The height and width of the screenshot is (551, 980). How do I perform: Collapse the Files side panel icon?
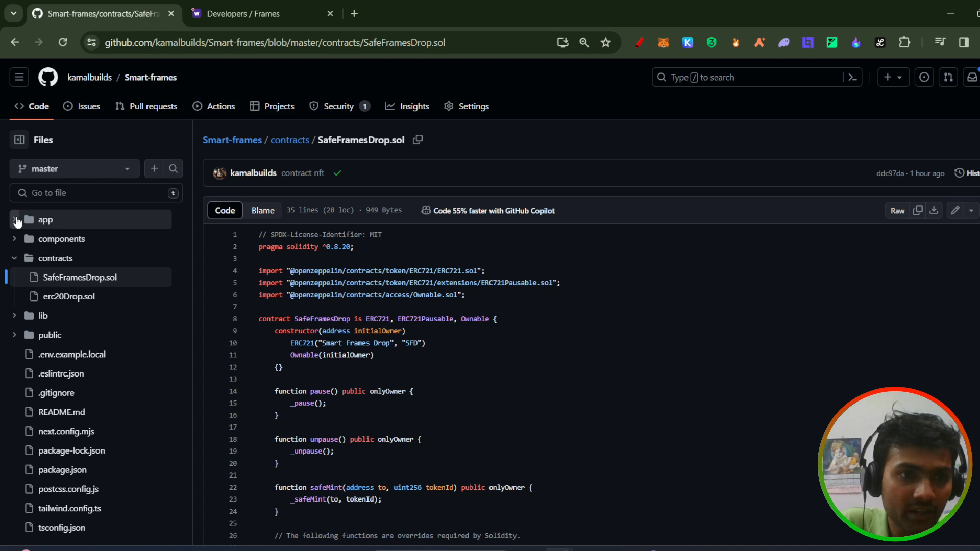click(19, 140)
